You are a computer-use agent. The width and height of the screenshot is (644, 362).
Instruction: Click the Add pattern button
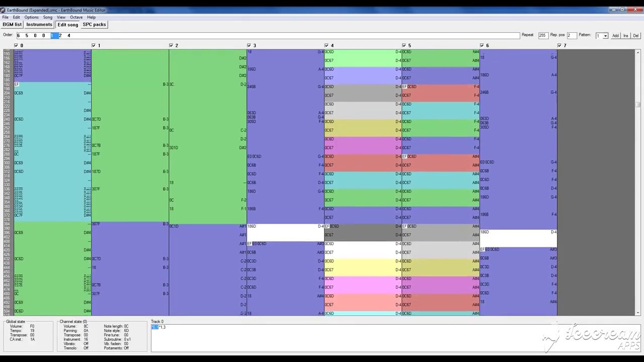(615, 36)
